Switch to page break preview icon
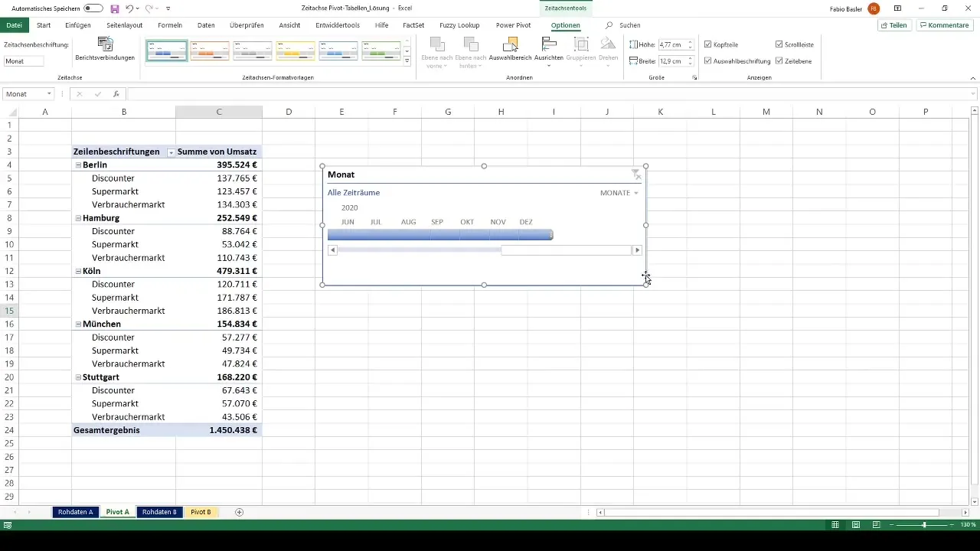Image resolution: width=980 pixels, height=551 pixels. click(877, 525)
